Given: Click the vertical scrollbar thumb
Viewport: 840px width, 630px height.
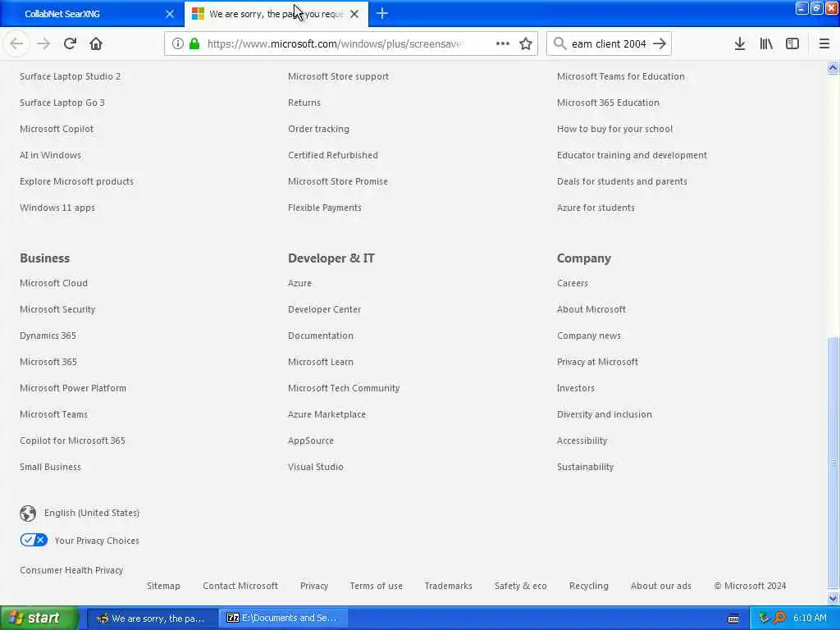Looking at the screenshot, I should (x=833, y=462).
